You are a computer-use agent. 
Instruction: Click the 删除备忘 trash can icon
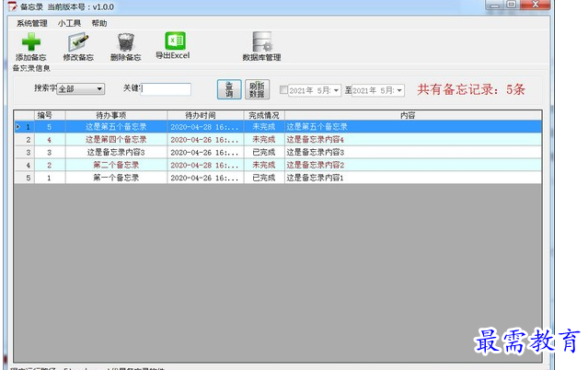tap(126, 42)
